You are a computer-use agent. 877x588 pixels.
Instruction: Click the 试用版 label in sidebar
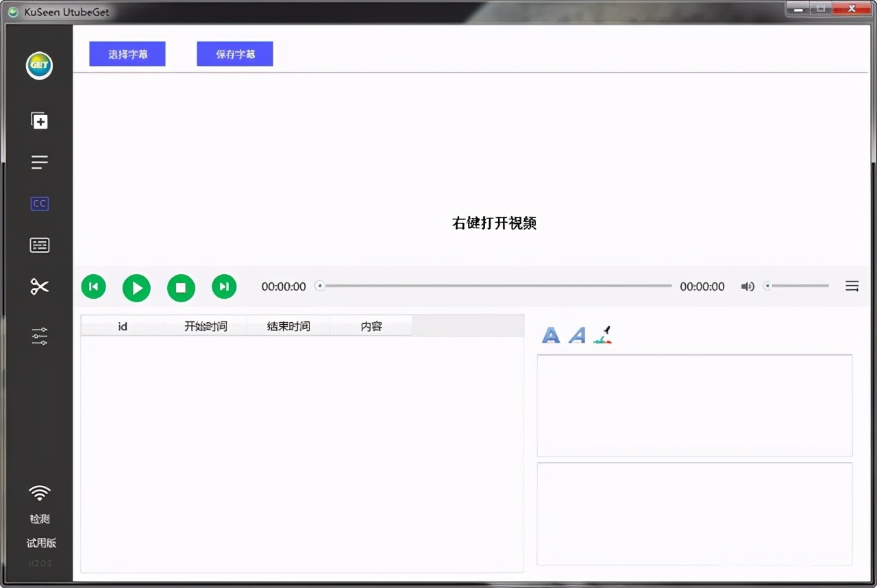tap(40, 542)
